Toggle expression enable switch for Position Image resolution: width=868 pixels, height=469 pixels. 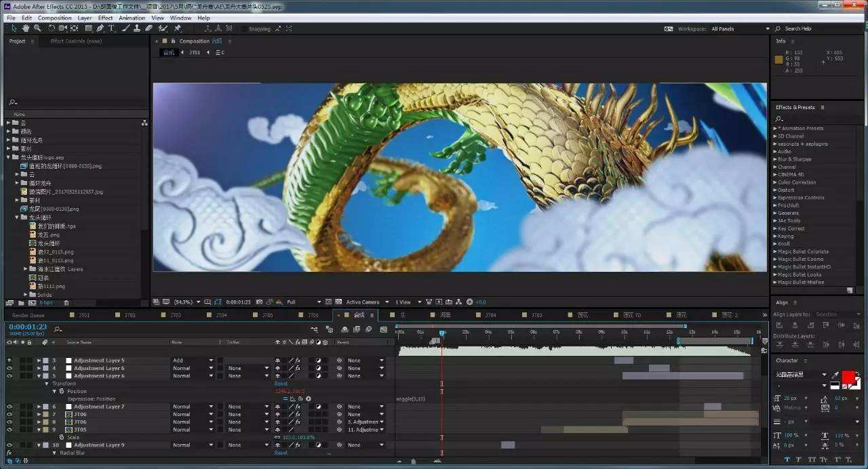click(286, 399)
